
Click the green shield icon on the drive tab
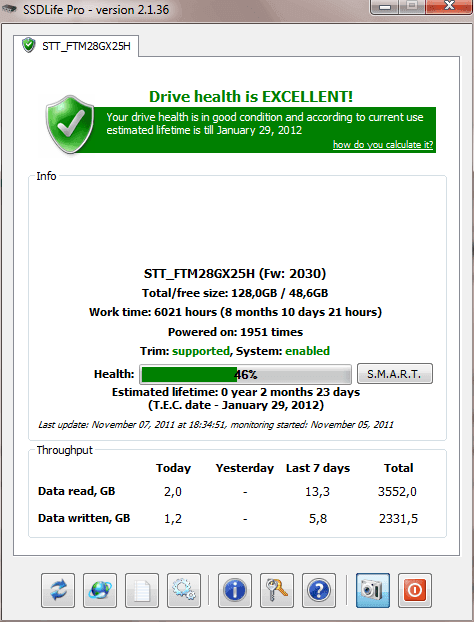29,45
